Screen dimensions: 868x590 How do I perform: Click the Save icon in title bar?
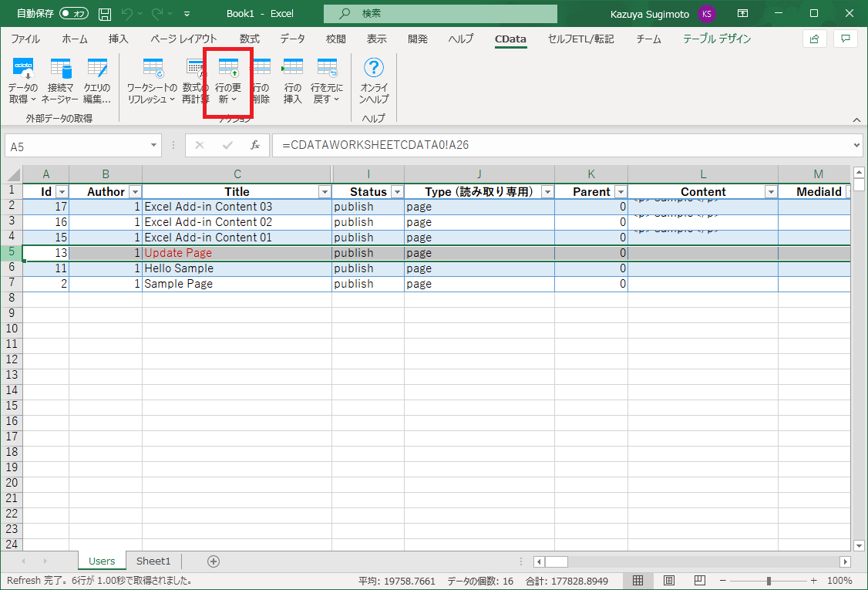point(105,14)
